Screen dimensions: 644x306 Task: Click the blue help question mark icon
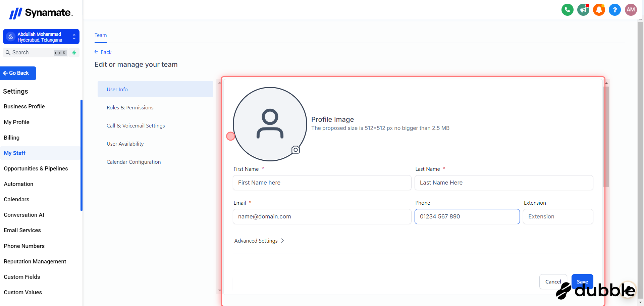coord(614,10)
